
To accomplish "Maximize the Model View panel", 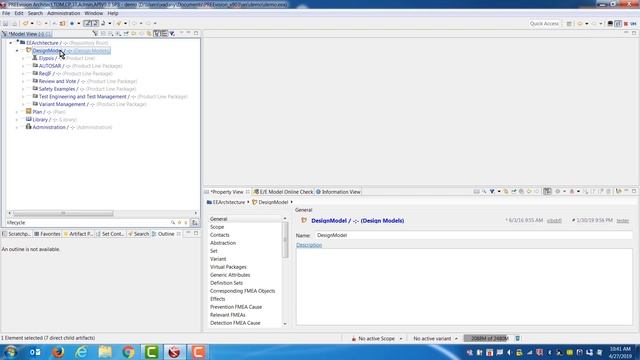I will [x=196, y=33].
